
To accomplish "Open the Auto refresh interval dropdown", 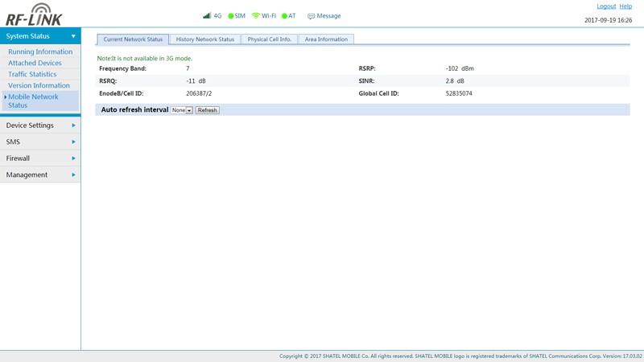I will [x=182, y=110].
